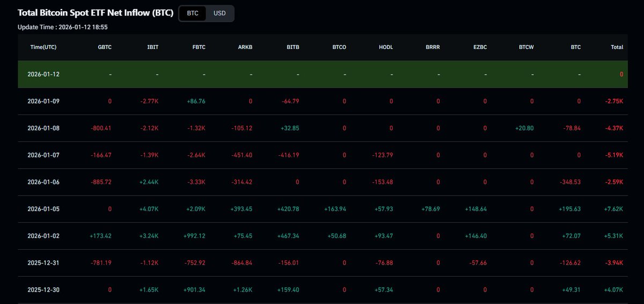
Task: Click the +20.80 BTCW value
Action: [524, 128]
